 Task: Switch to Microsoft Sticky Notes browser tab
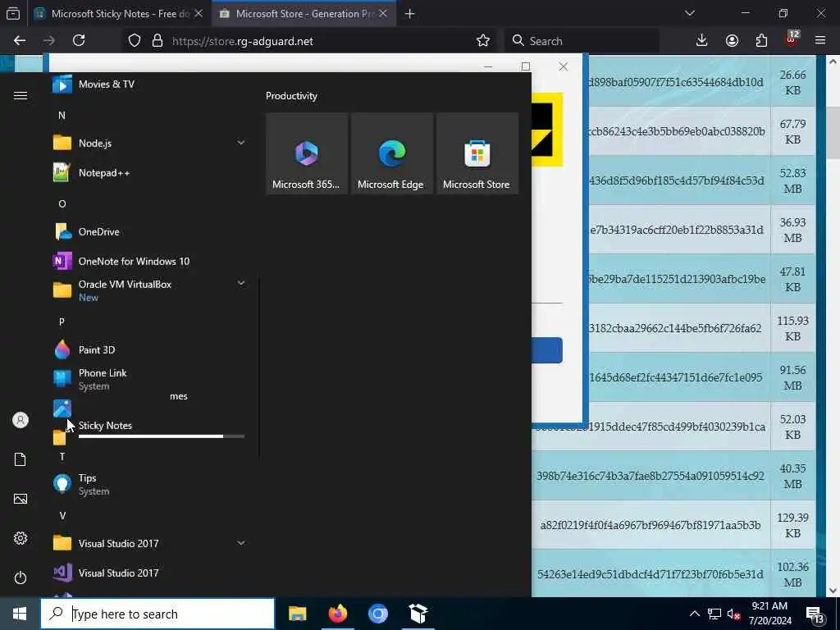tap(119, 14)
